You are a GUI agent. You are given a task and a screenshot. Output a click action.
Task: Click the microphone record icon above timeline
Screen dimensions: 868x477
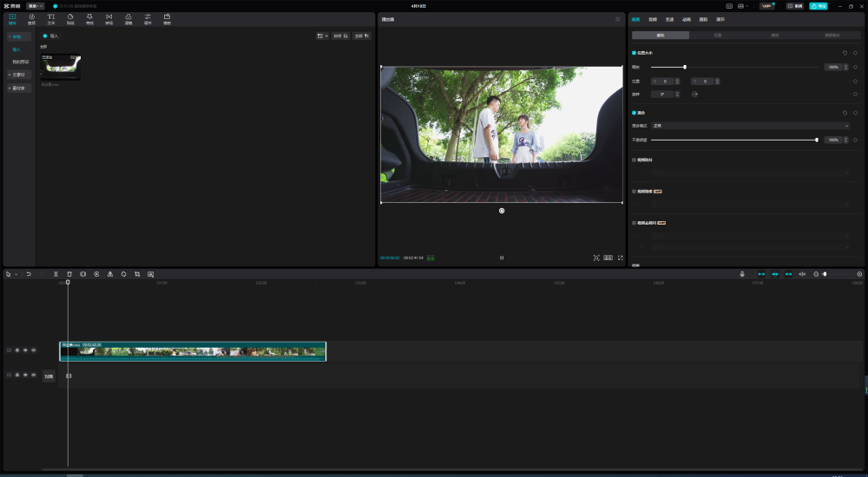tap(742, 274)
